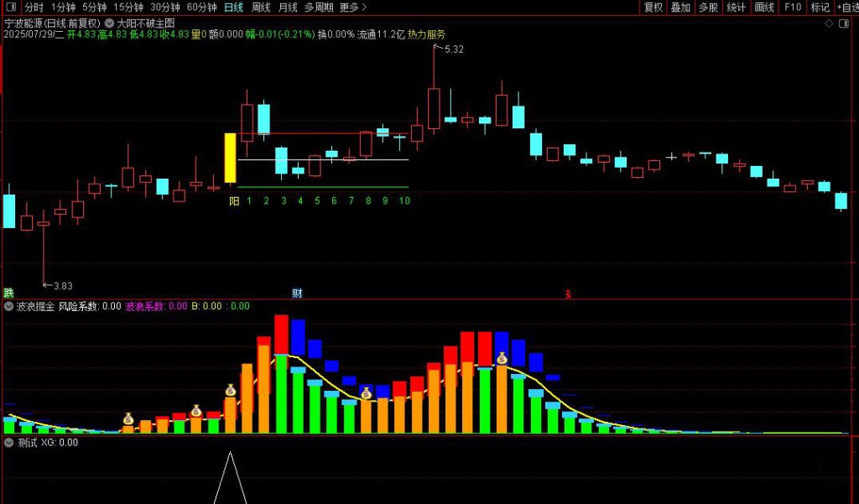This screenshot has width=859, height=504.
Task: Select the 周线 weekly chart tab
Action: 261,8
